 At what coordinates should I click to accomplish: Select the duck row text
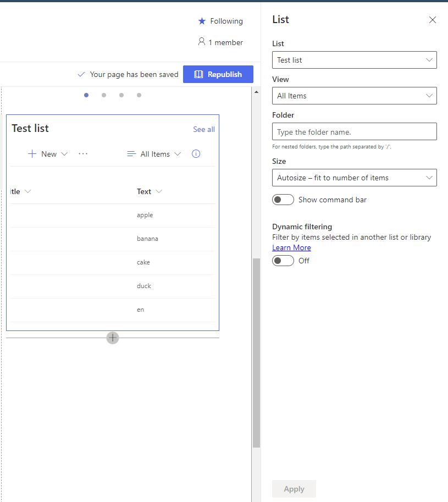tap(144, 286)
